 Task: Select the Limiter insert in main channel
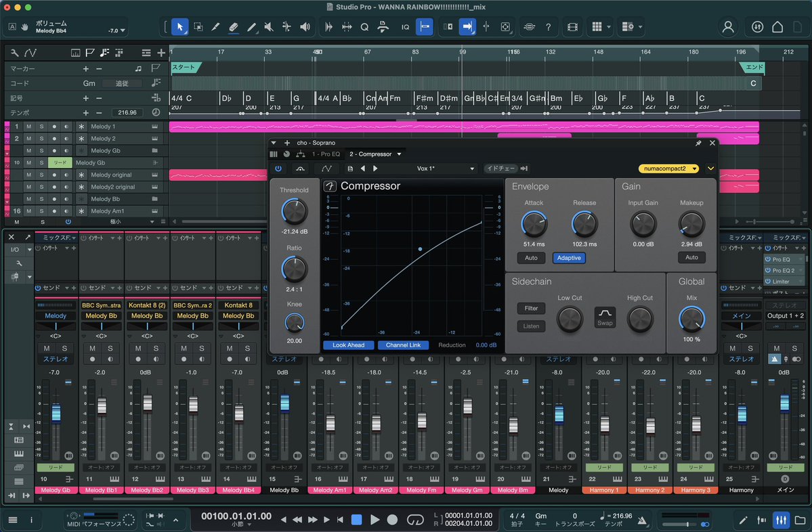(x=781, y=282)
